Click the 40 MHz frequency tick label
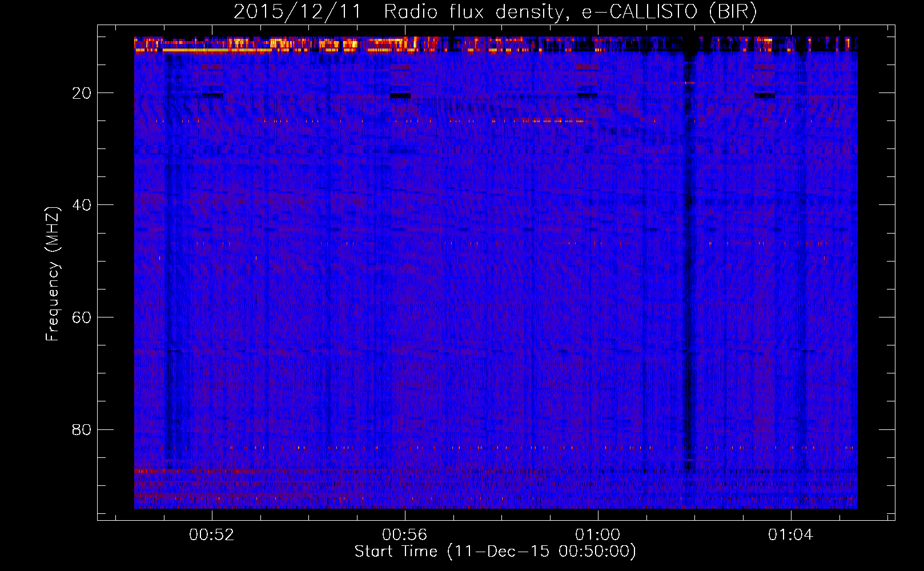The width and height of the screenshot is (924, 571). pos(82,205)
